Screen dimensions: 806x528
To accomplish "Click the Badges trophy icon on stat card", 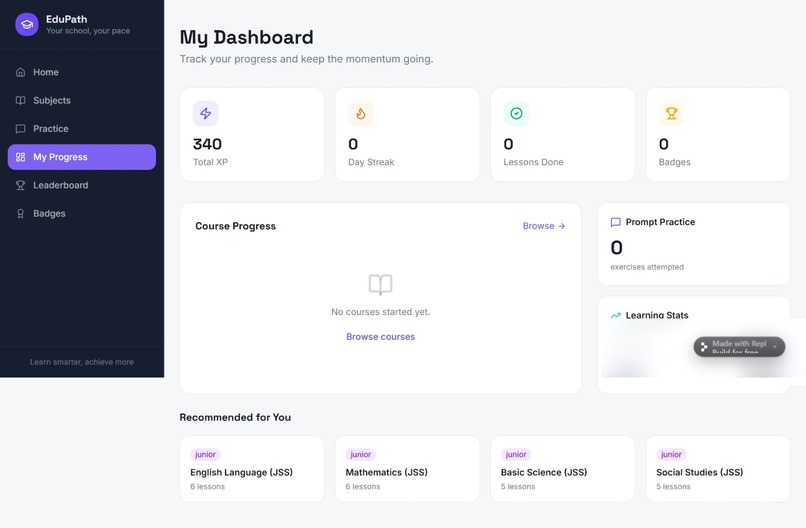I will point(671,113).
